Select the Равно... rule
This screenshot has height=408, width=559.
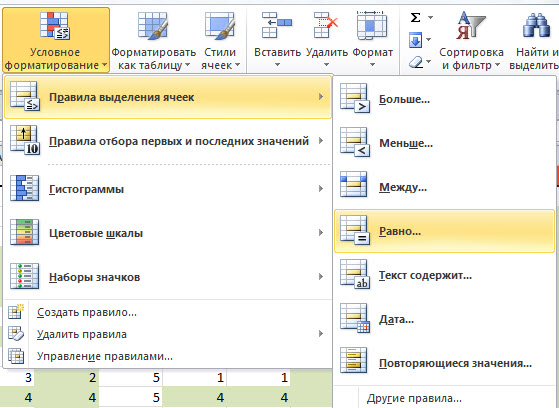[445, 231]
